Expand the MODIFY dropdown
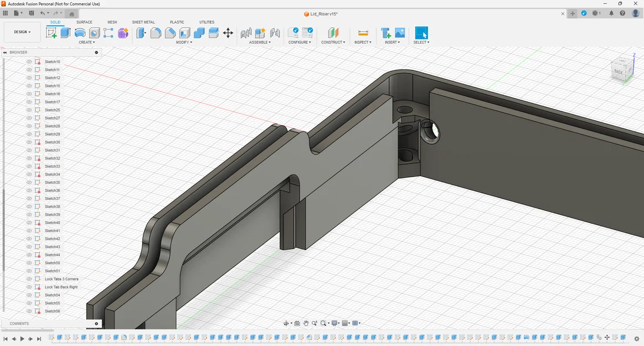644x346 pixels. (184, 42)
